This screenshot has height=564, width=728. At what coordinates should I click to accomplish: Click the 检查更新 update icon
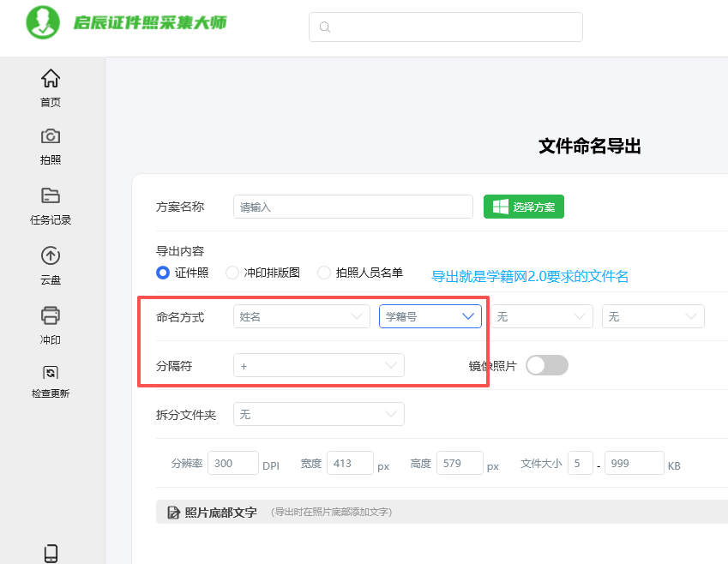[51, 372]
